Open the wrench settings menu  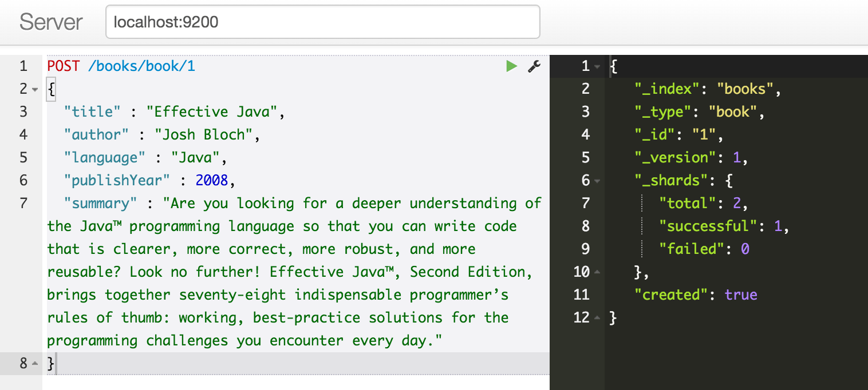pos(534,66)
